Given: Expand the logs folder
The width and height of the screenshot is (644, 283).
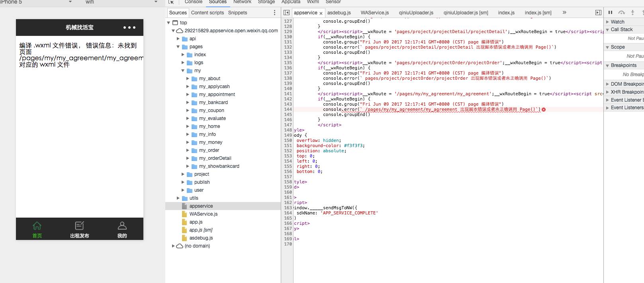Looking at the screenshot, I should pyautogui.click(x=183, y=63).
